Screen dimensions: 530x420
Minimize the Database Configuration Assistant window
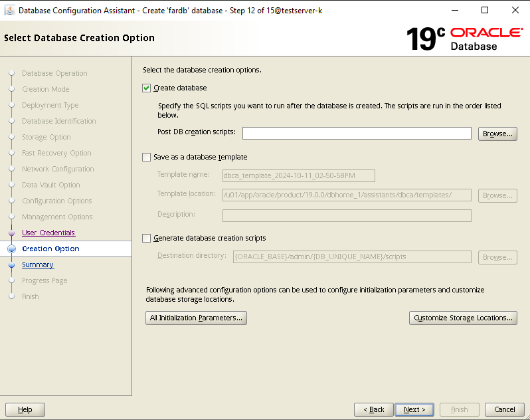tap(455, 10)
